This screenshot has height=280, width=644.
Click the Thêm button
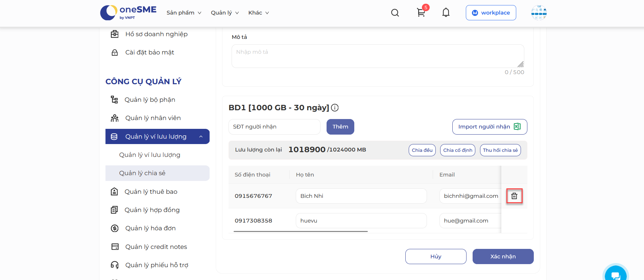(340, 127)
